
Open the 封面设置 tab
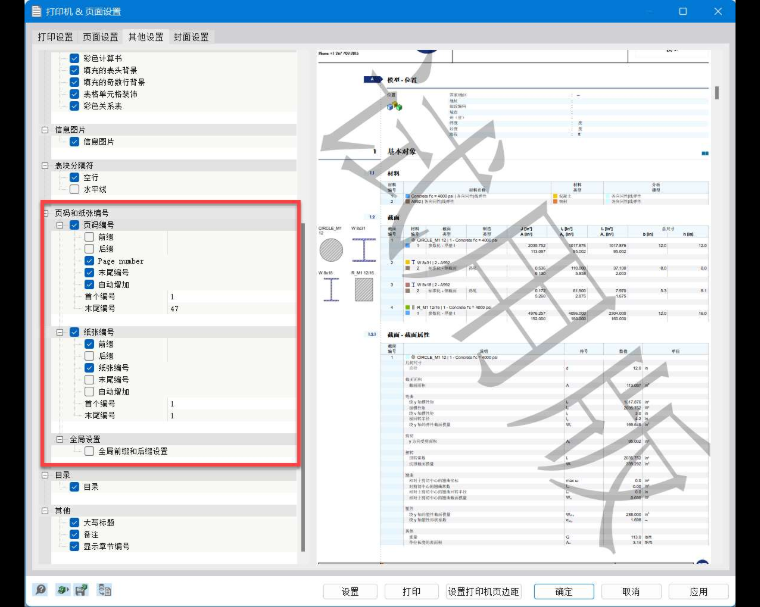click(191, 37)
